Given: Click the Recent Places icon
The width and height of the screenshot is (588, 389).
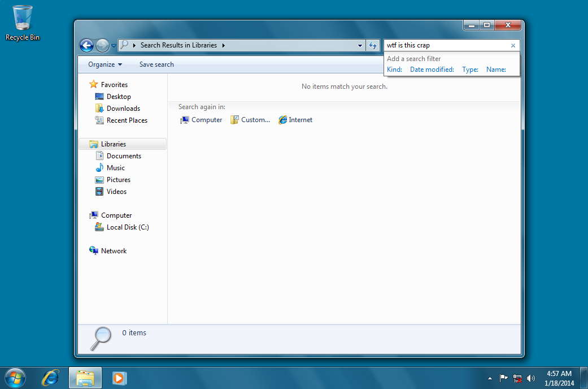Looking at the screenshot, I should 99,120.
